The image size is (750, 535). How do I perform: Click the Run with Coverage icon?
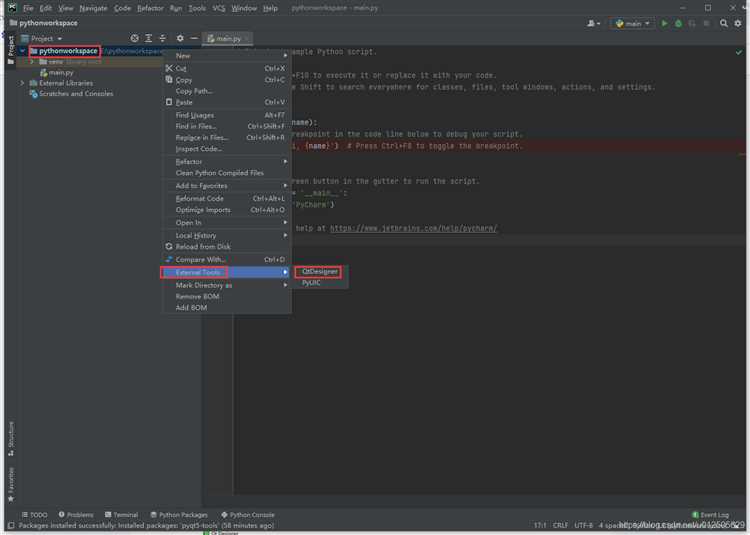tap(692, 23)
